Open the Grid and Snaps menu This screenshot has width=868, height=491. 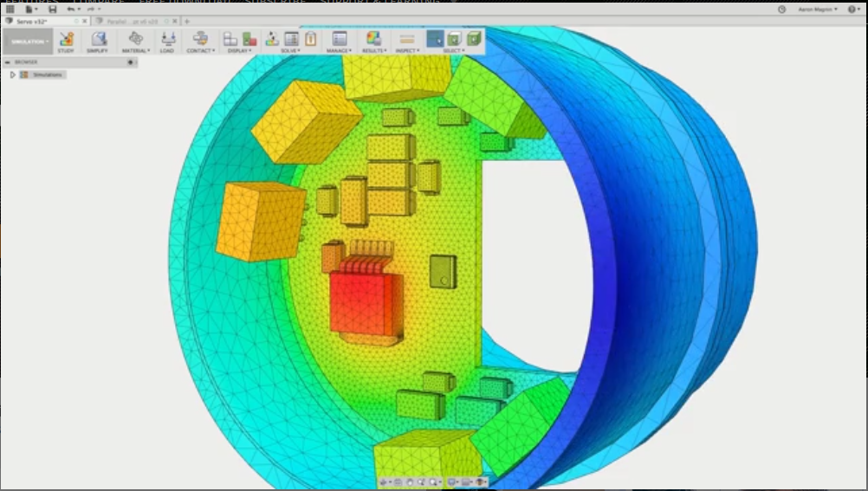pos(466,482)
